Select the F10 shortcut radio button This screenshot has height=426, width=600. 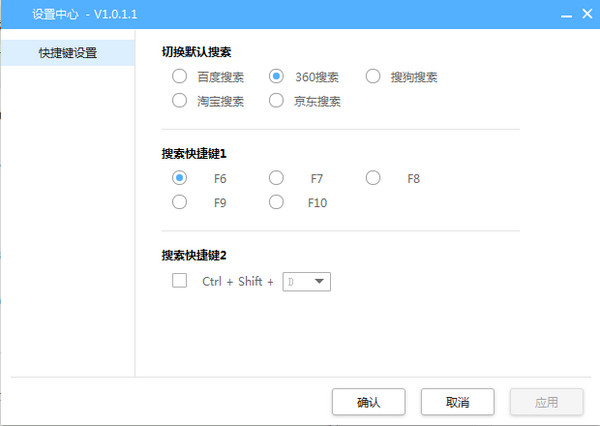tap(277, 202)
